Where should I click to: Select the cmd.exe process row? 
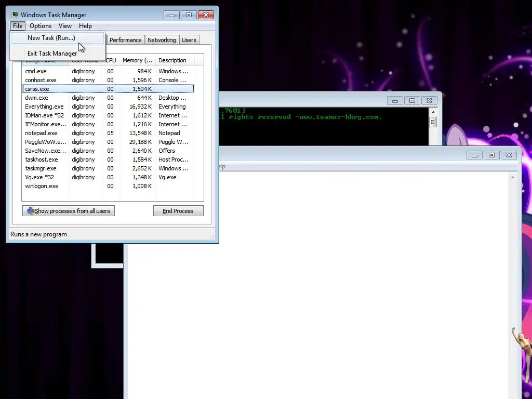[x=108, y=71]
